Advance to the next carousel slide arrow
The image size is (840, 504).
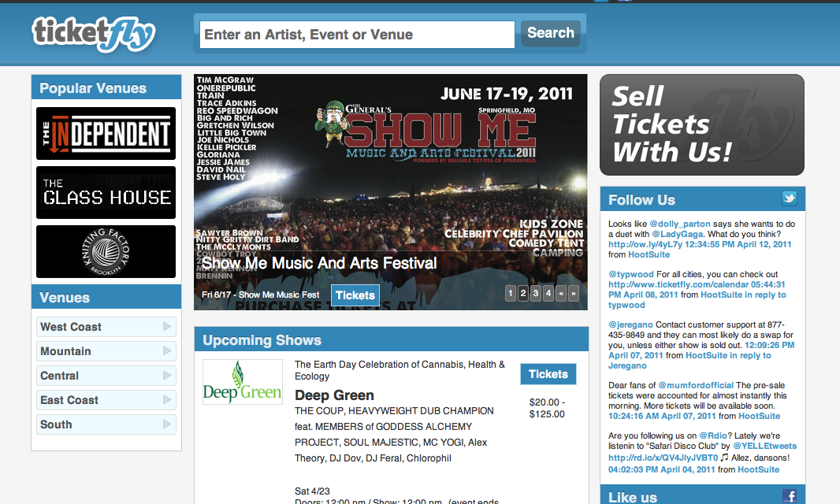tap(574, 293)
